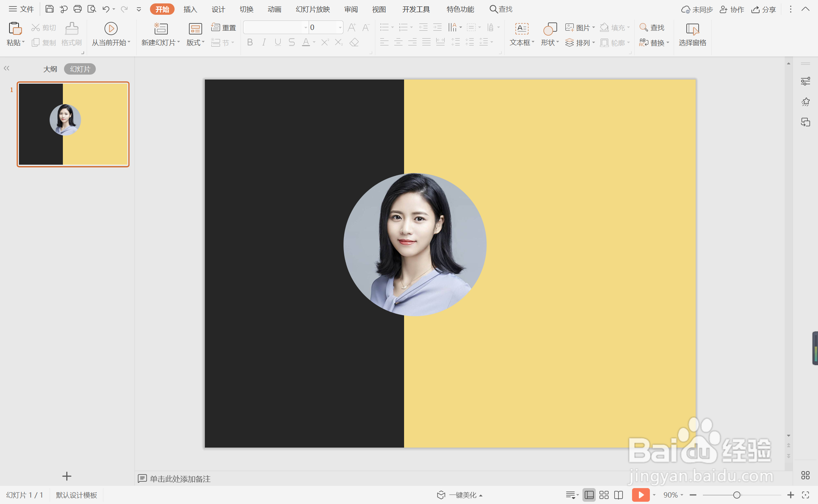Click the zoom slider handle
818x504 pixels.
(x=737, y=495)
